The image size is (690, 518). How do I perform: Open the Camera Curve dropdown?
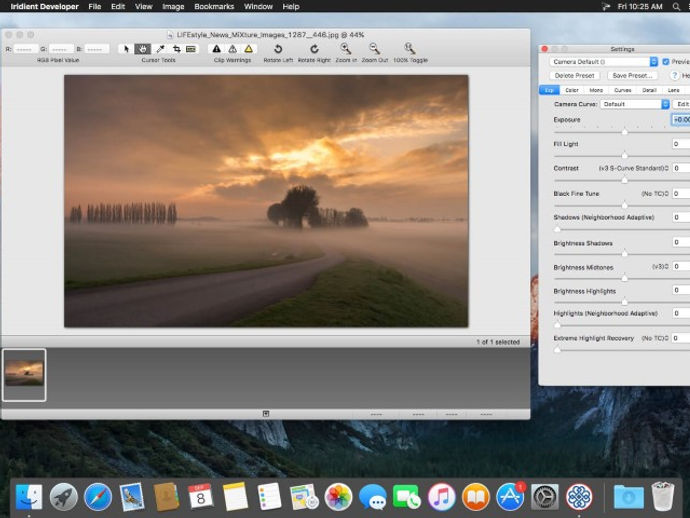pyautogui.click(x=635, y=104)
